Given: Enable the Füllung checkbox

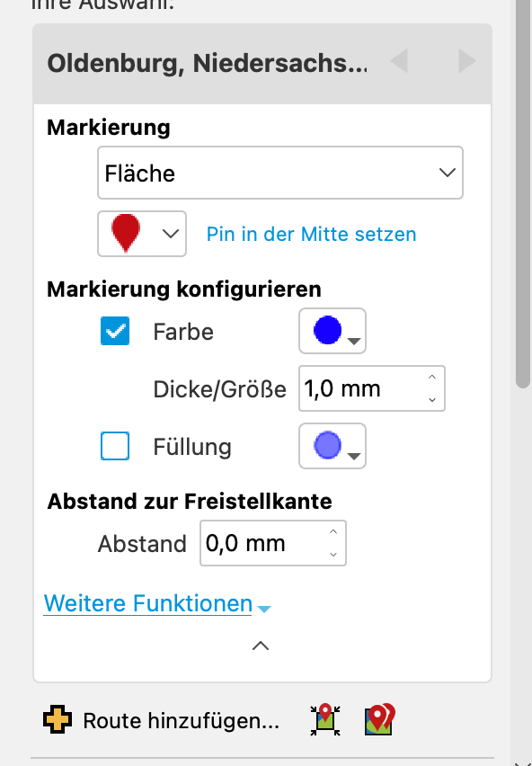Looking at the screenshot, I should click(x=115, y=446).
